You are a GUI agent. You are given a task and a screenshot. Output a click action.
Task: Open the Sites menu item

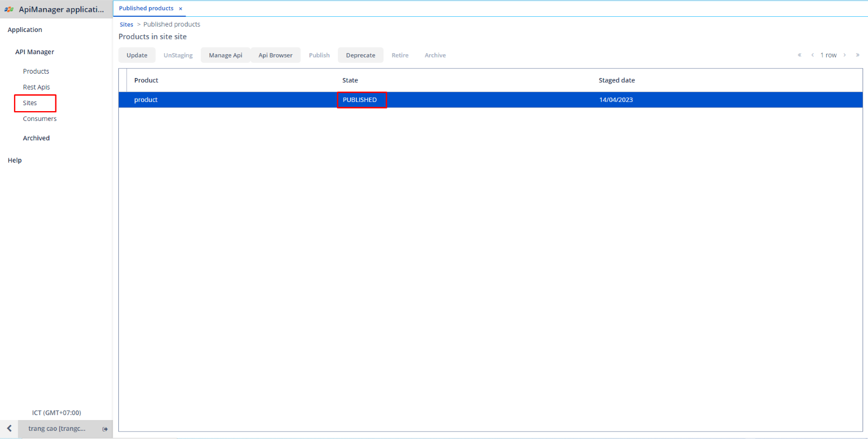30,103
